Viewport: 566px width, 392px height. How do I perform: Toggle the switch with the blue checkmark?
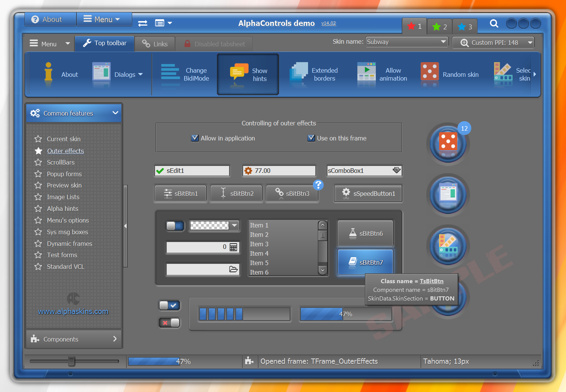tap(169, 305)
